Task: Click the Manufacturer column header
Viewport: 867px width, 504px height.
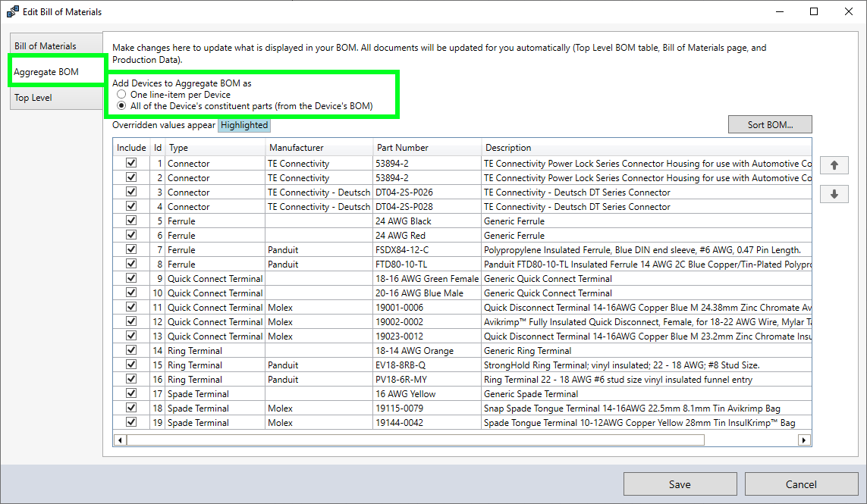Action: [x=319, y=148]
